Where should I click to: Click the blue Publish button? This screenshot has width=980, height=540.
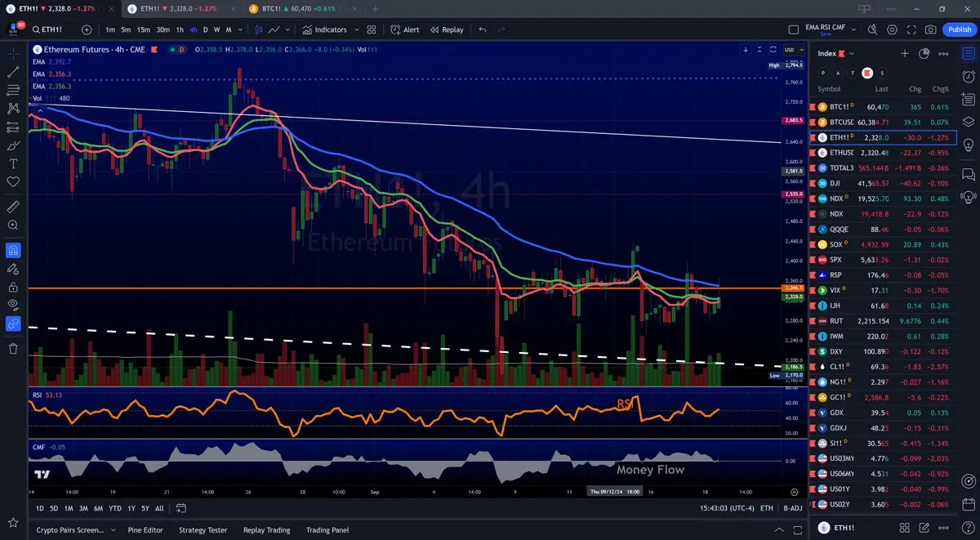[x=959, y=29]
